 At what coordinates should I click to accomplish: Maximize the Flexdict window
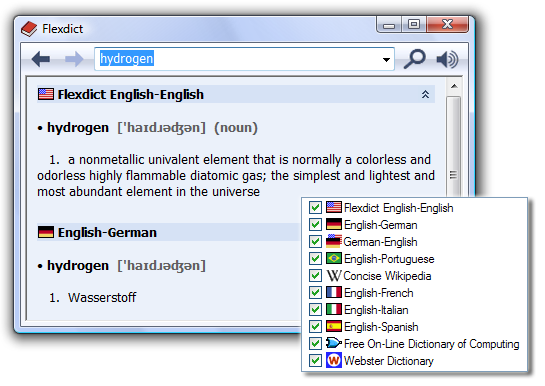pos(414,24)
